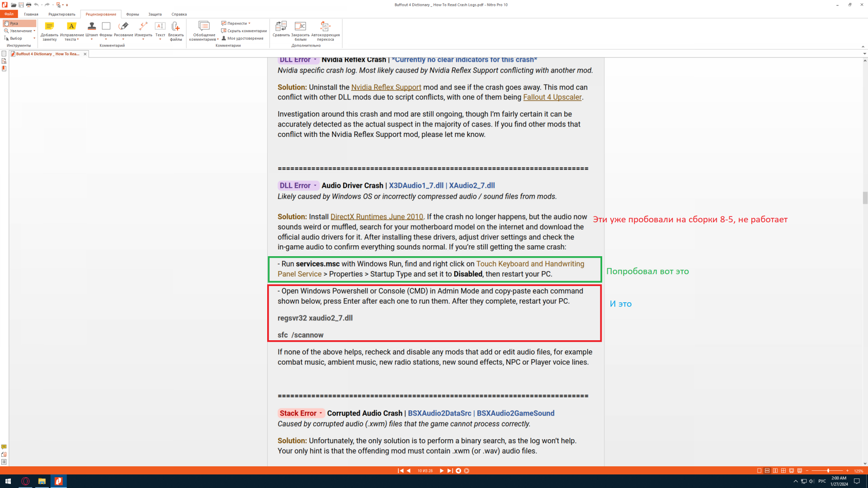Click the zoom slider in status bar
This screenshot has width=868, height=488.
coord(828,471)
